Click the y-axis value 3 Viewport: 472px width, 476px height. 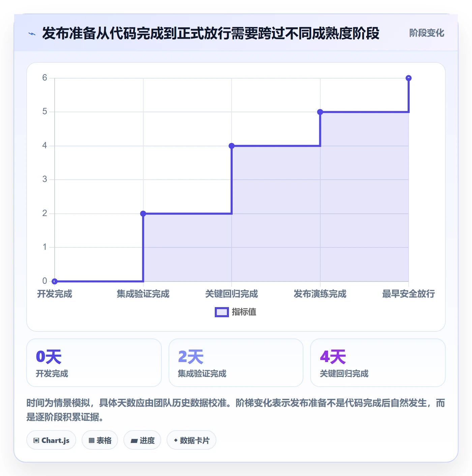coord(45,179)
